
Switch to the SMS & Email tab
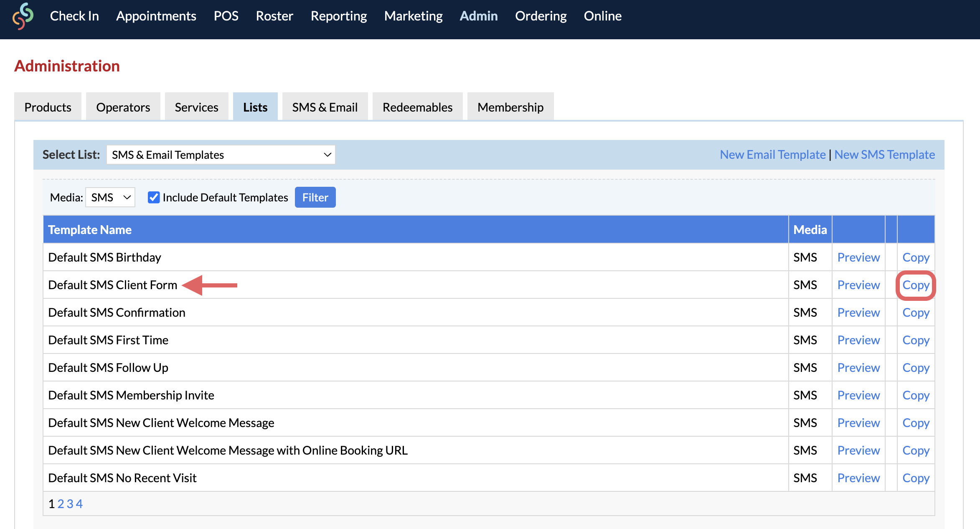[325, 107]
